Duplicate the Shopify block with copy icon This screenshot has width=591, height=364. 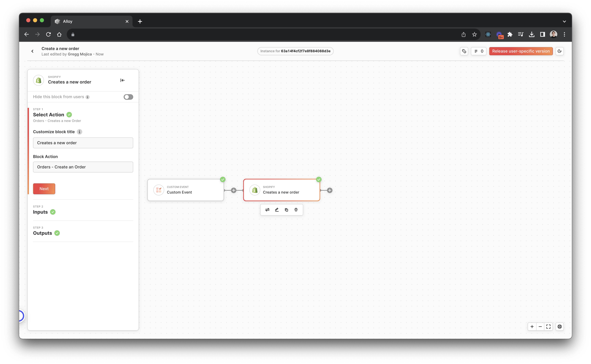tap(286, 210)
